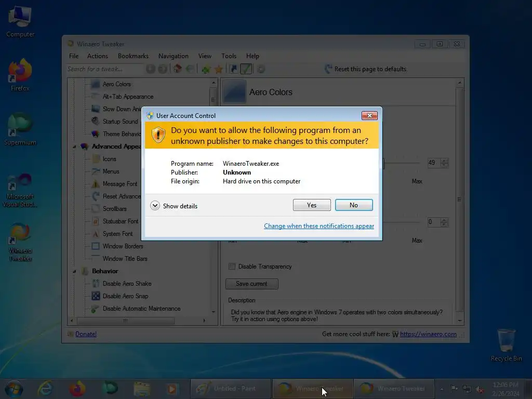Open the Microsoft Visual Studio desktop shortcut
The image size is (532, 399).
(x=20, y=190)
